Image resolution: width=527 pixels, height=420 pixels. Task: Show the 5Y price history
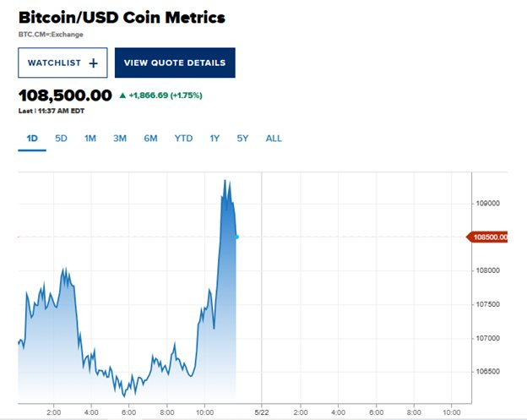[242, 138]
